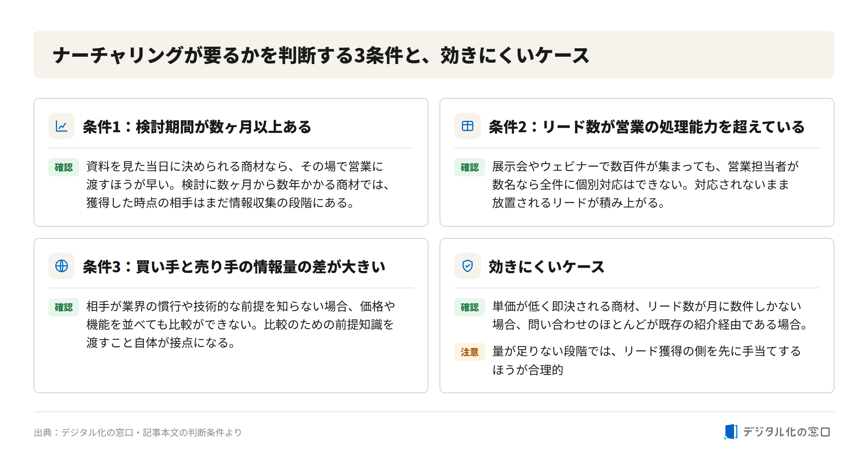This screenshot has height=473, width=868.
Task: Click the shield check icon beside 効きにくいケース
Action: click(468, 266)
